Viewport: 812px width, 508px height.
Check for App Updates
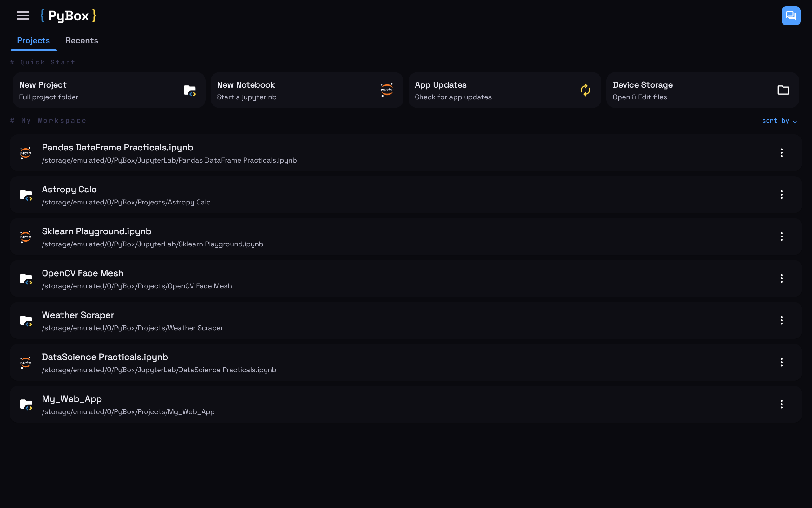505,90
